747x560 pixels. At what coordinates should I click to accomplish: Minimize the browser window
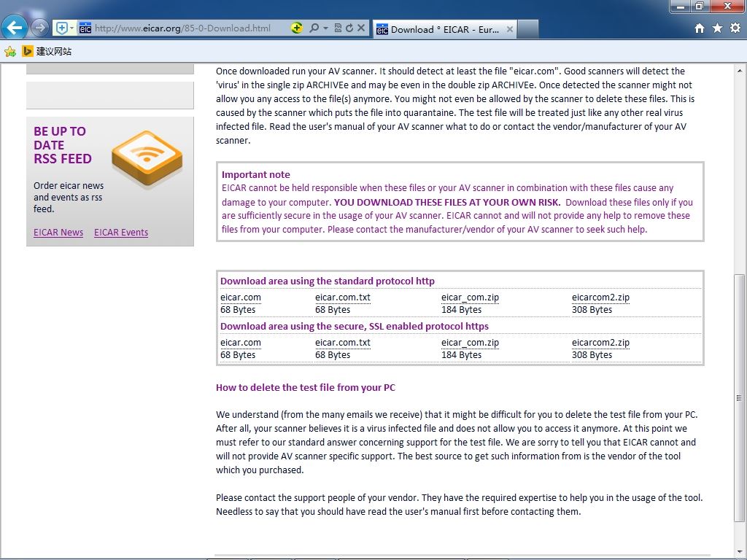(x=681, y=6)
